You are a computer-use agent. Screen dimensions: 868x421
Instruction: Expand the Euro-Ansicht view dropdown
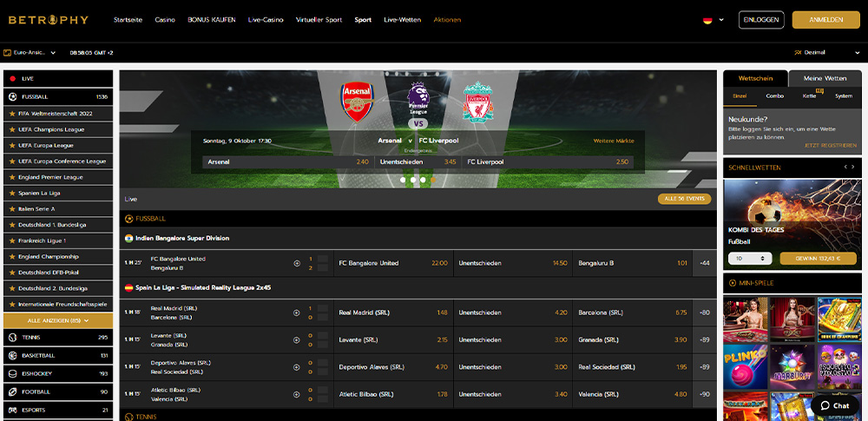tap(30, 53)
